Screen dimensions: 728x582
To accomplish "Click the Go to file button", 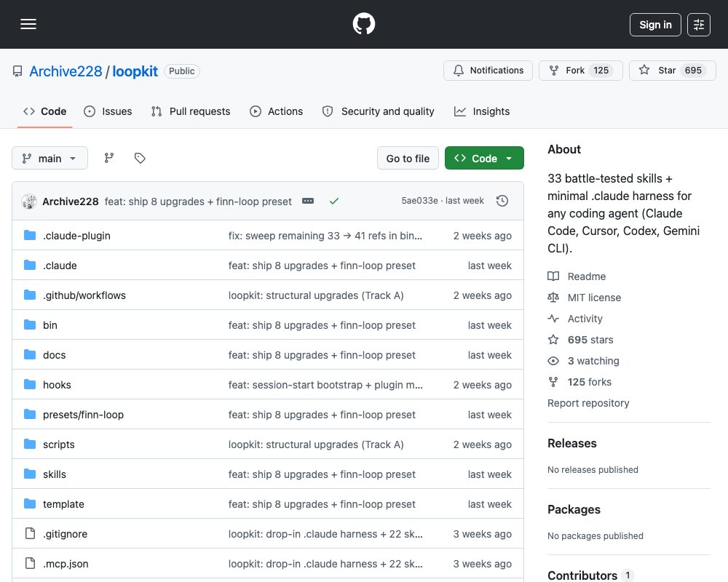I will [408, 159].
